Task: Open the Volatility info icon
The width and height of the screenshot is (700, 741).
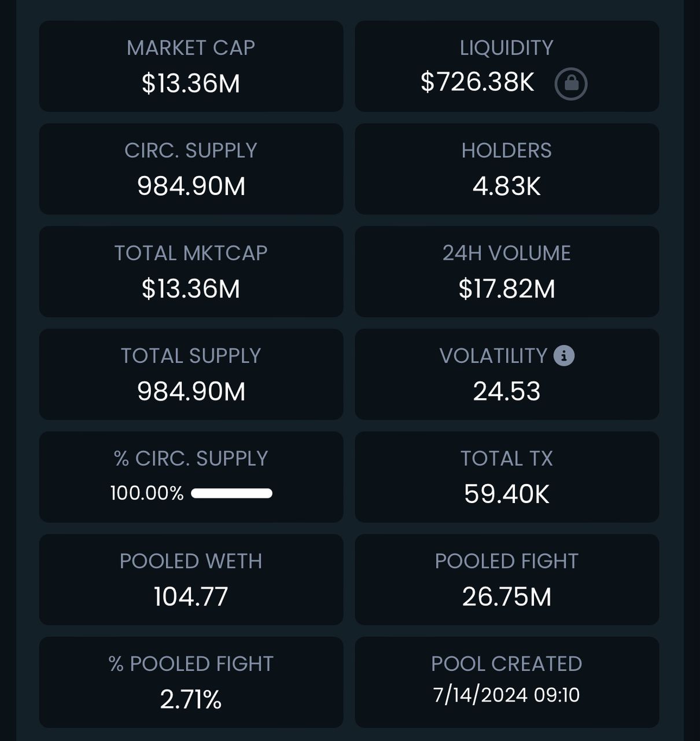Action: pos(564,355)
